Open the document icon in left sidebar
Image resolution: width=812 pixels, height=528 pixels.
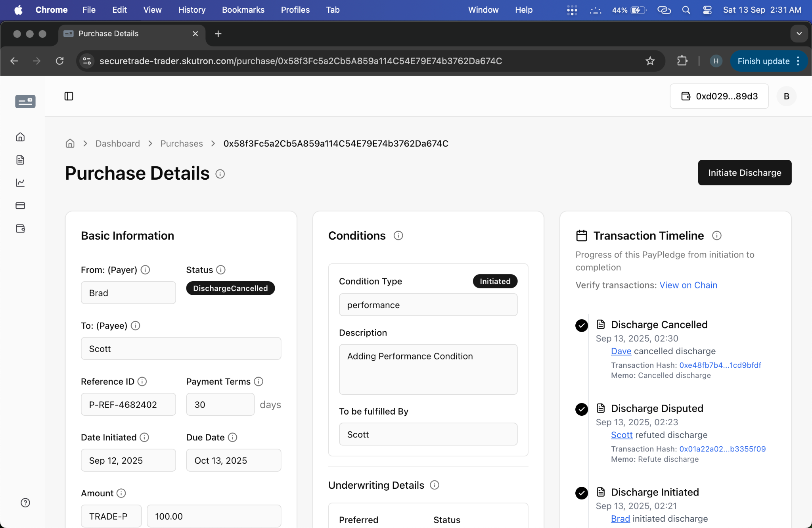point(20,160)
